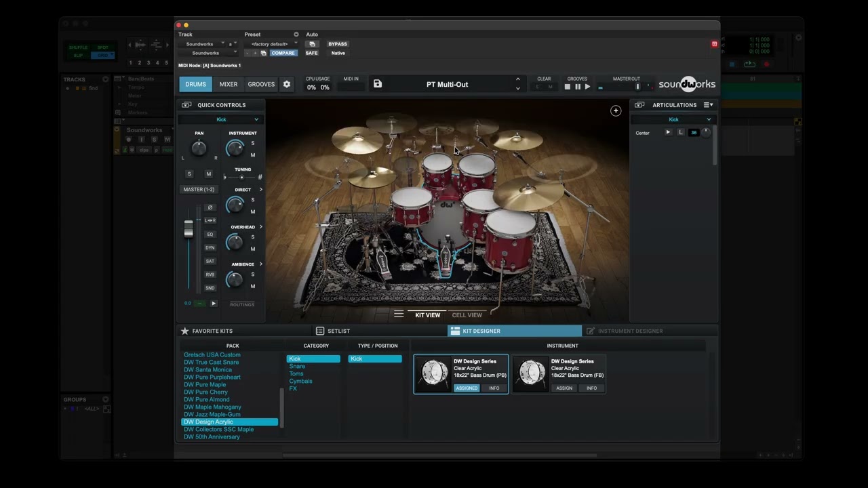Solo the Direct channel
This screenshot has height=488, width=868.
[253, 200]
